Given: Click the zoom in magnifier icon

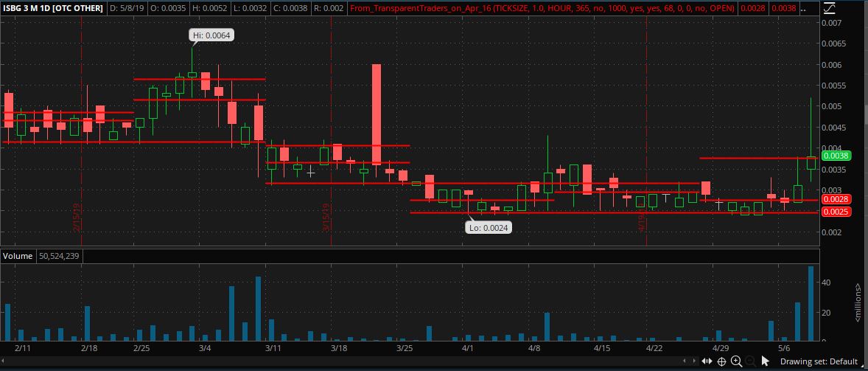Looking at the screenshot, I should pos(736,361).
